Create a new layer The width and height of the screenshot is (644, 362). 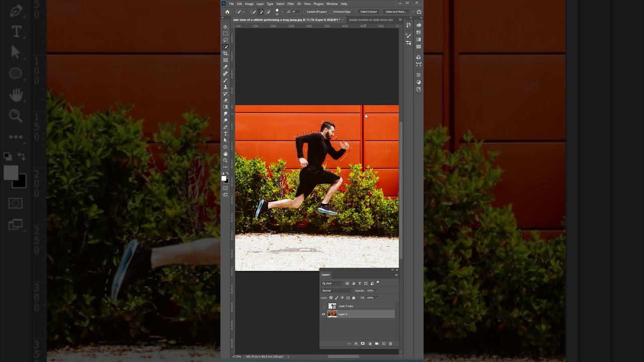point(383,344)
